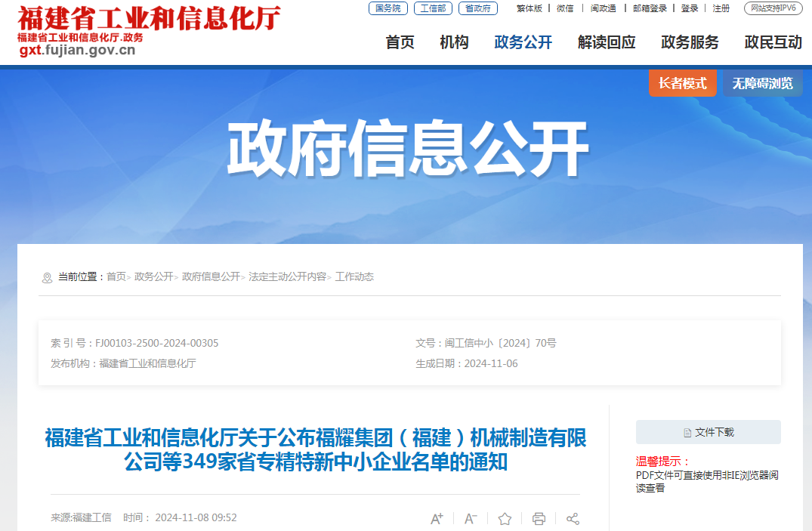Open 政府信息公开 breadcrumb link
This screenshot has height=531, width=812.
coord(211,276)
